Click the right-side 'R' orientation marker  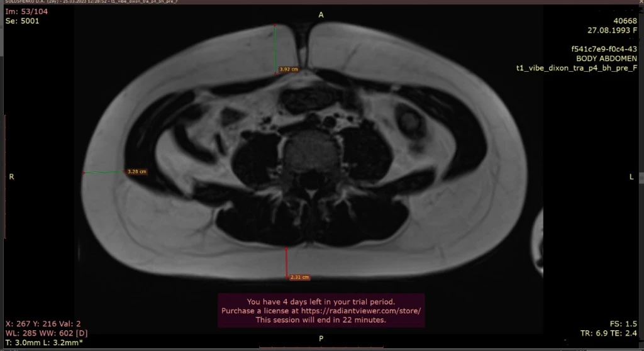[11, 177]
